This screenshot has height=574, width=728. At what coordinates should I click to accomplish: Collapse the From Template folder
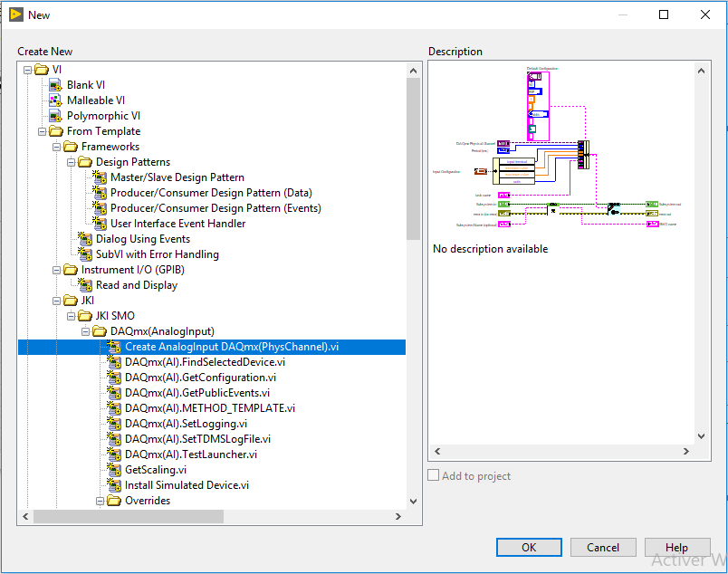coord(42,130)
